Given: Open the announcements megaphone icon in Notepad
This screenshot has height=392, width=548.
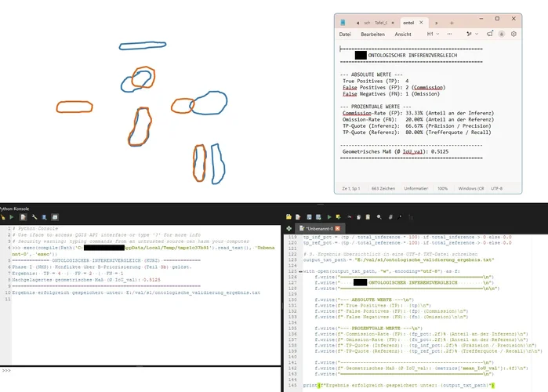Looking at the screenshot, I should 490,34.
